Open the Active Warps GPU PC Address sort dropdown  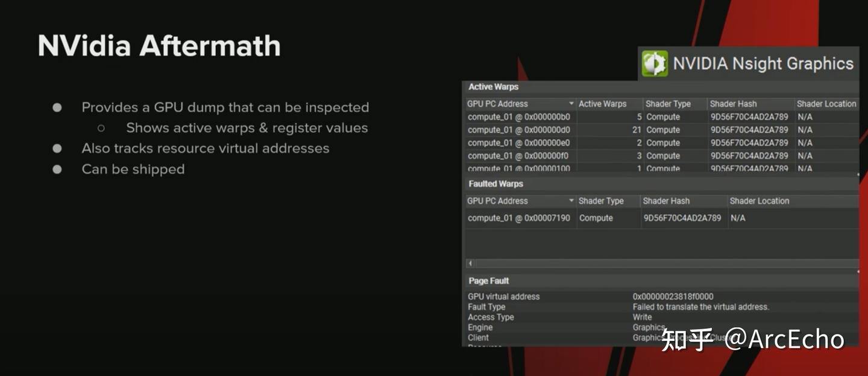pyautogui.click(x=571, y=104)
